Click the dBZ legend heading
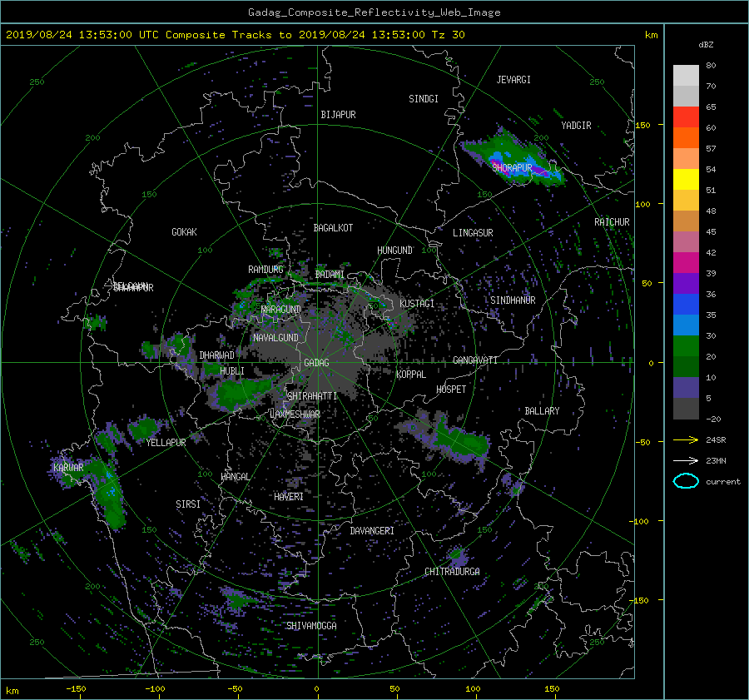 (x=706, y=45)
